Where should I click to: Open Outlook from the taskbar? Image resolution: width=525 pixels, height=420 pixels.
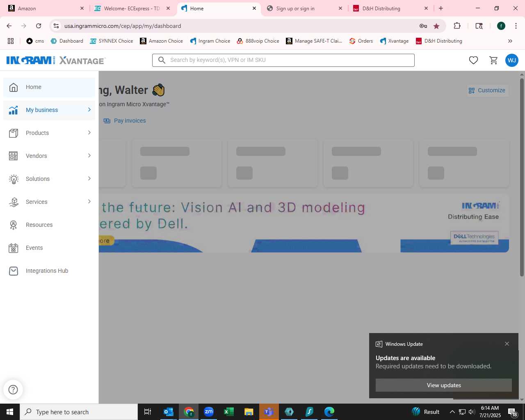169,412
